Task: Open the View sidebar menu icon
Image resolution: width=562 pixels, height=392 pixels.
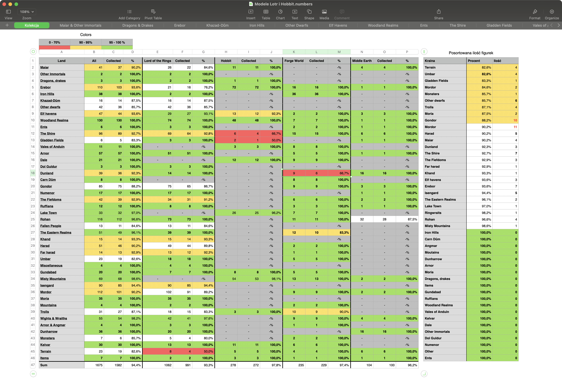Action: point(8,11)
